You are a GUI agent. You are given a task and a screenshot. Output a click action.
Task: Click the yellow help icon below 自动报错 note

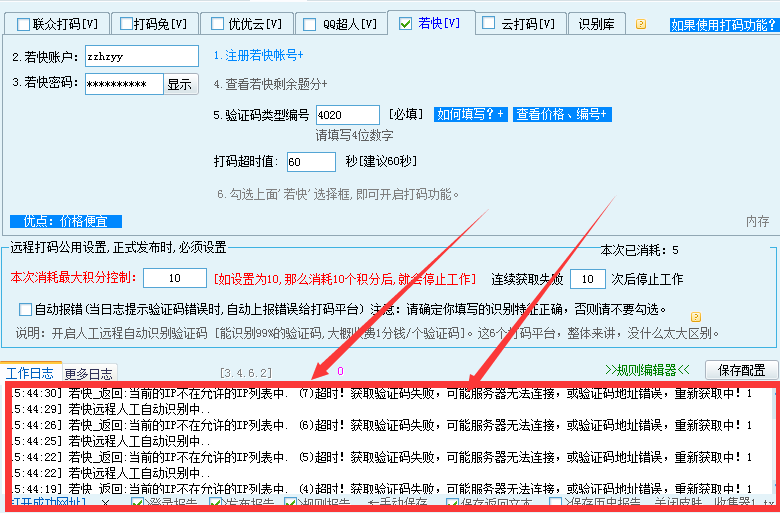point(696,316)
